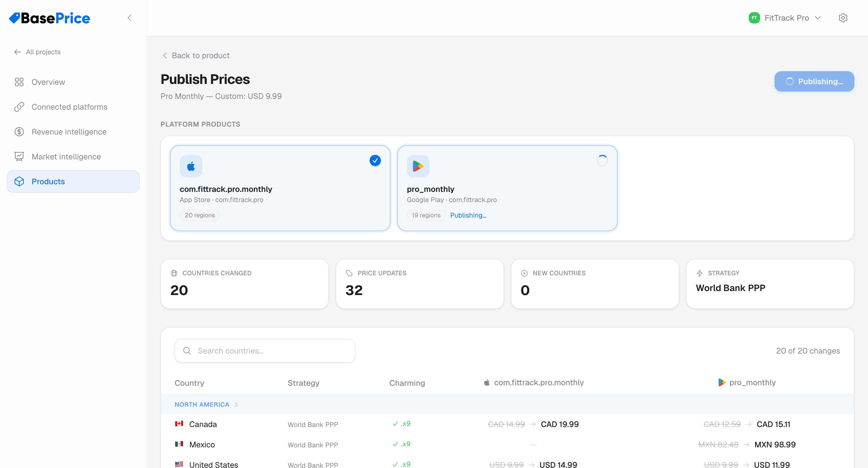Click Canada's World Bank PPP strategy cell
This screenshot has height=468, width=868.
(x=313, y=425)
